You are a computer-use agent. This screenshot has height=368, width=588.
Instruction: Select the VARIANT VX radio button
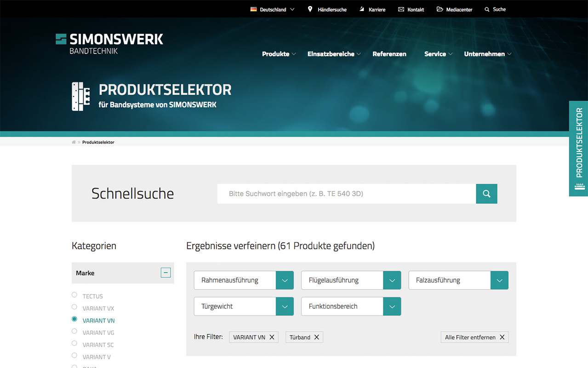coord(74,307)
